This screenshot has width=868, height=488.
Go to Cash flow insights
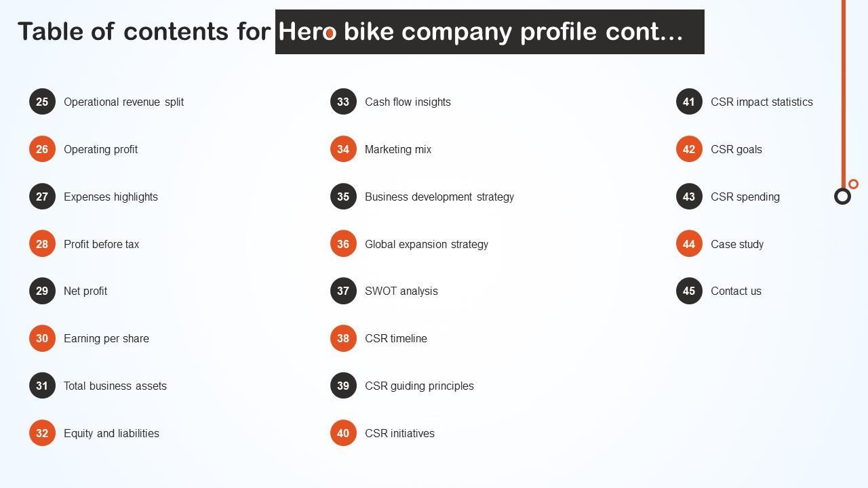(x=408, y=102)
